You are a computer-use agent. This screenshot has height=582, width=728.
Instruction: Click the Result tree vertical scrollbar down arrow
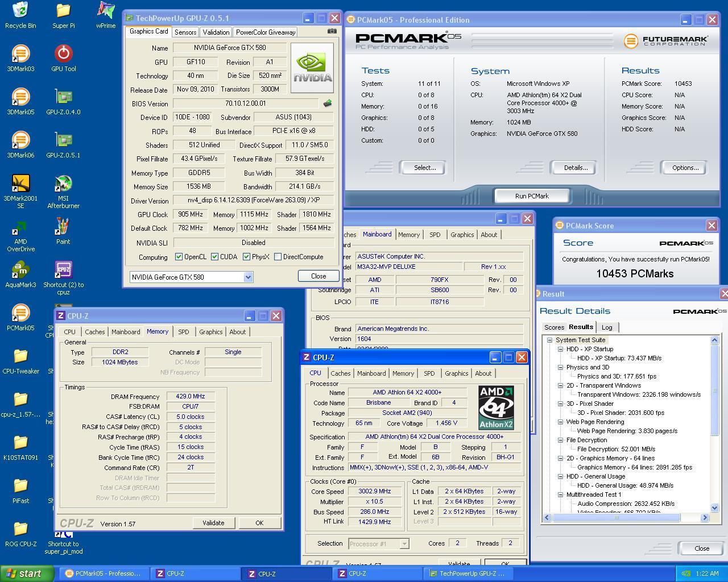[x=714, y=508]
